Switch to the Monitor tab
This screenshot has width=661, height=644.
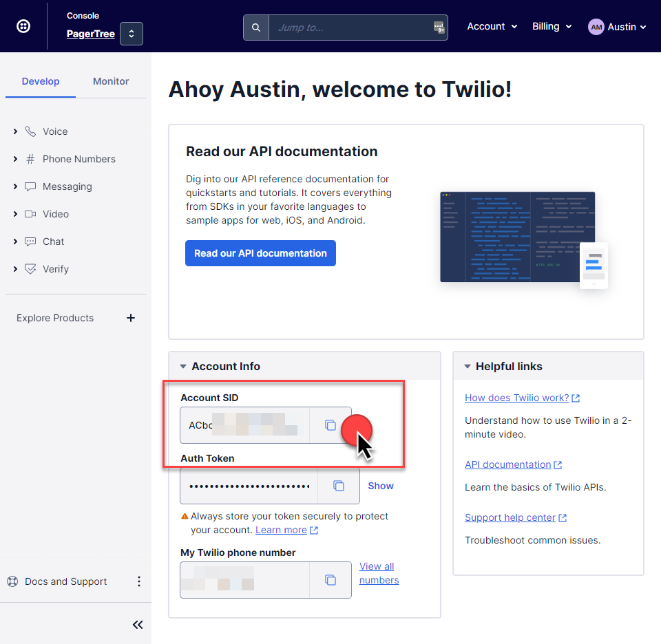point(111,81)
